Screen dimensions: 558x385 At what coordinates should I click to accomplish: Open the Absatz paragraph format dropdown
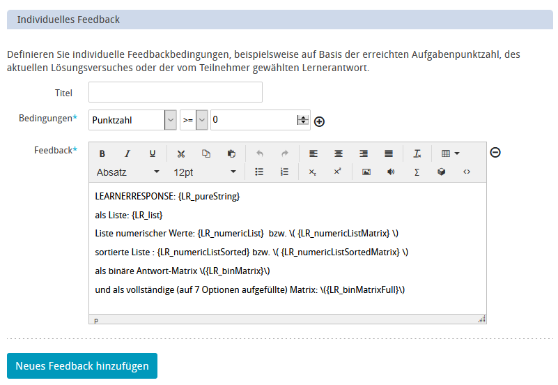(x=128, y=172)
